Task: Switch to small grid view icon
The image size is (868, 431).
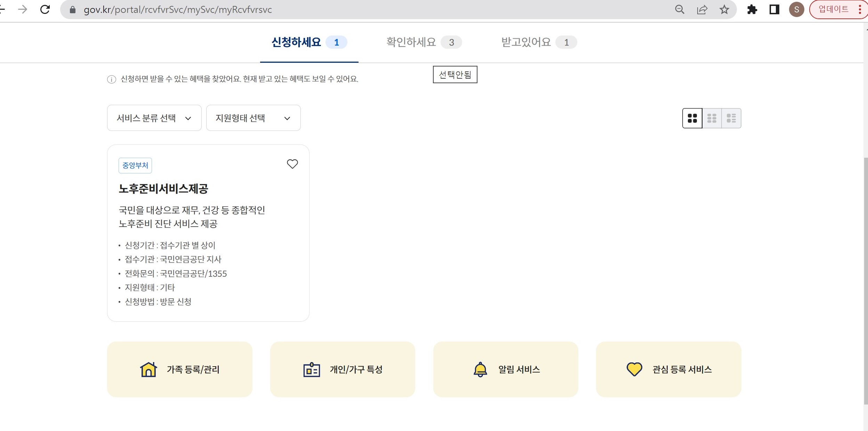Action: click(712, 118)
